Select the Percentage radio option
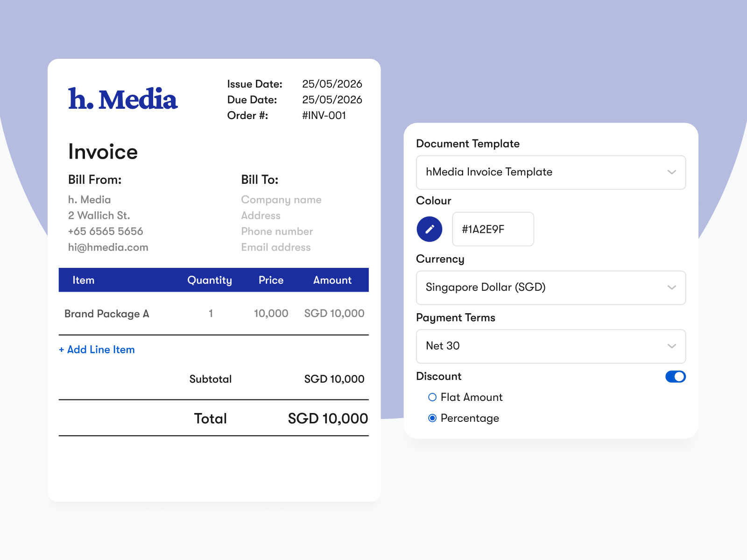Image resolution: width=747 pixels, height=560 pixels. (432, 418)
